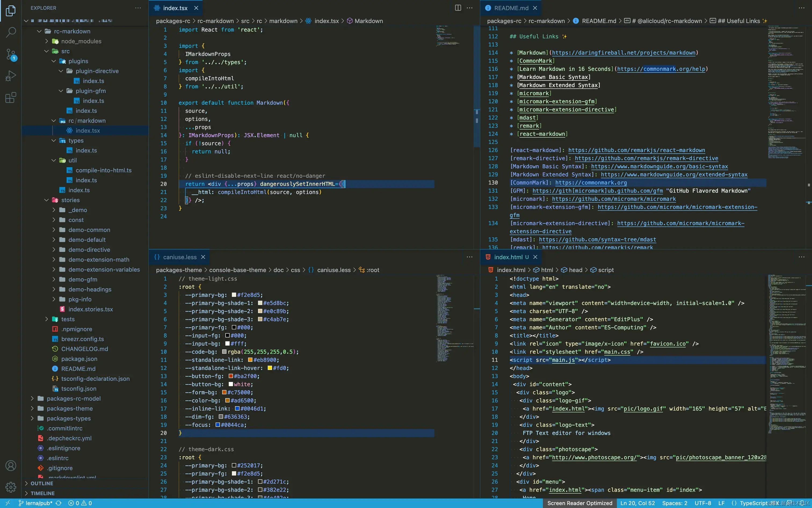812x508 pixels.
Task: Open the Run and Debug view
Action: pos(11,76)
